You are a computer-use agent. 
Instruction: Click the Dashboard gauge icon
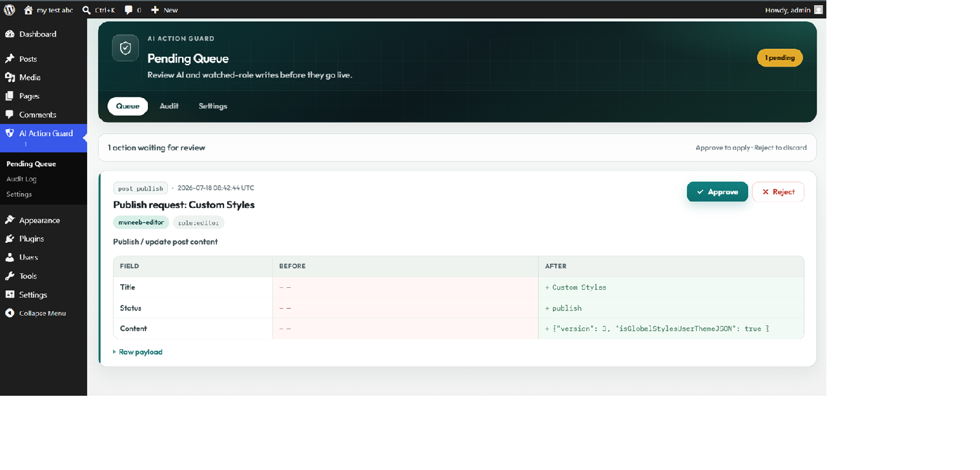[10, 34]
